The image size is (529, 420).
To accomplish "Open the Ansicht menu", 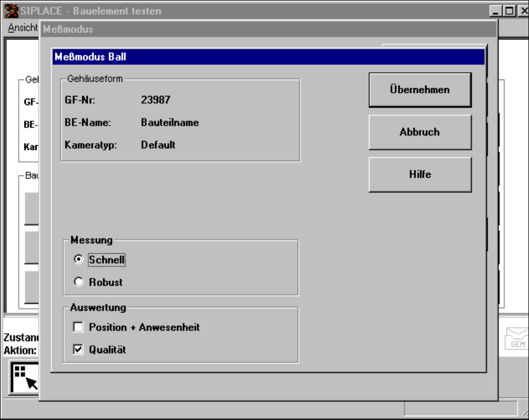I will (22, 27).
